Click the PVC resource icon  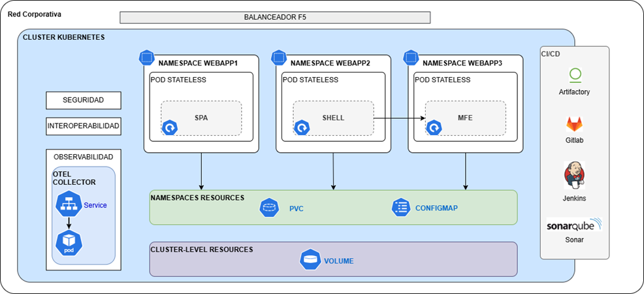coord(269,208)
